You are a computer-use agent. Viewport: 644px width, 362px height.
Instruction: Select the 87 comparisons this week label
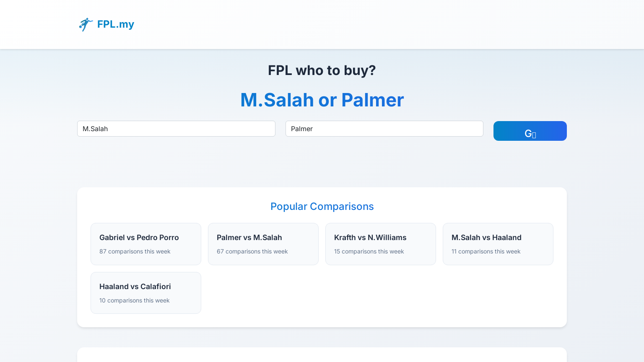(x=135, y=251)
